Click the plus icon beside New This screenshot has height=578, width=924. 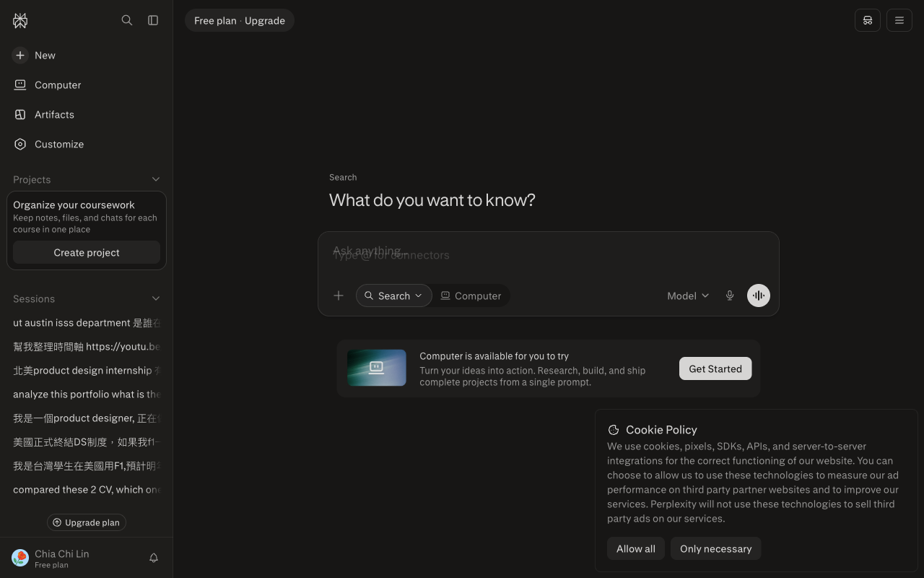[20, 55]
